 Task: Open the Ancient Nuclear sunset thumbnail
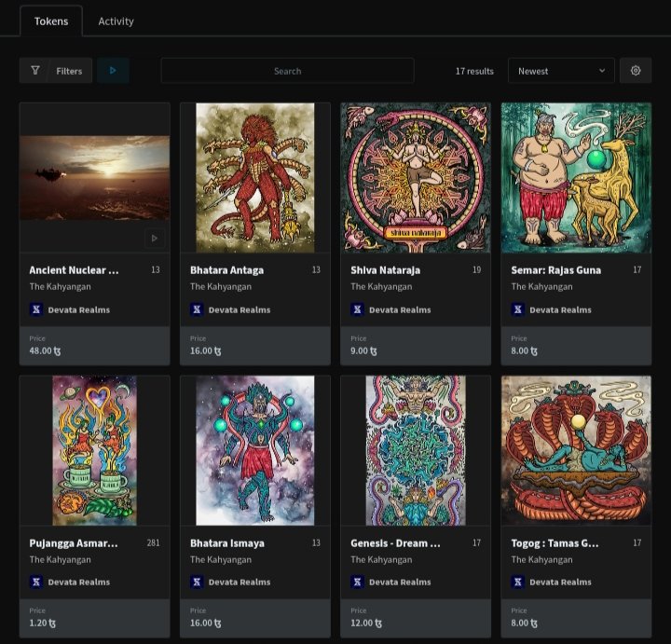[x=94, y=178]
